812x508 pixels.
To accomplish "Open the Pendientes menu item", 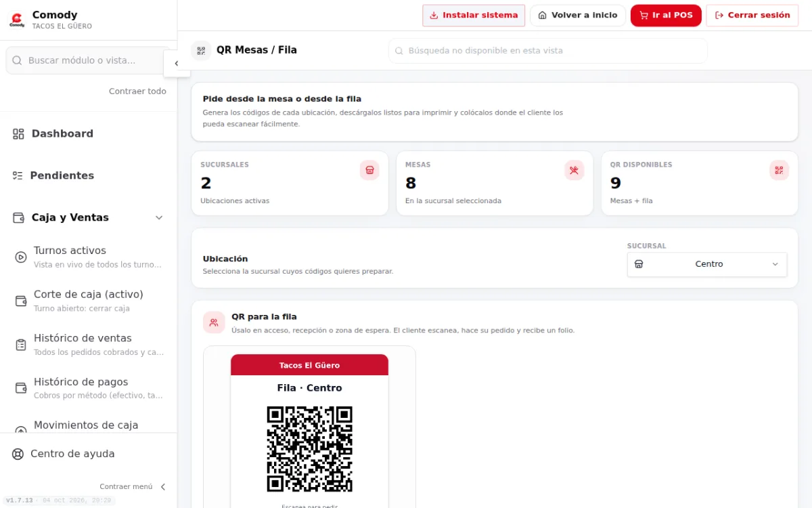I will (x=89, y=175).
